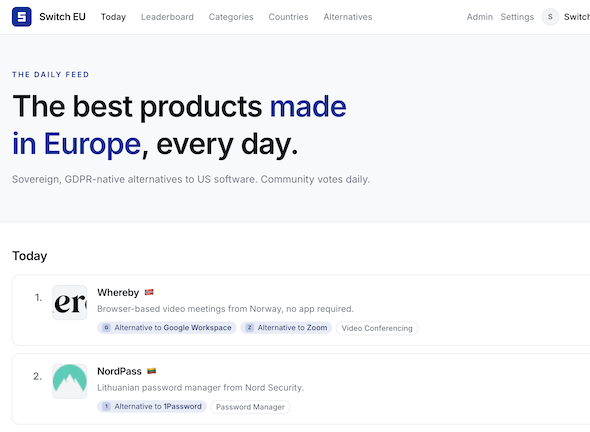Go to the Today tab

[113, 17]
